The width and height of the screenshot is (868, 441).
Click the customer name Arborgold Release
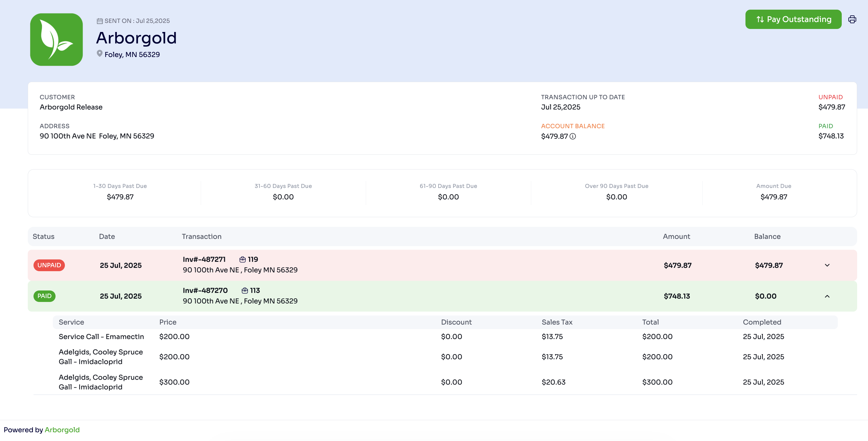coord(71,107)
